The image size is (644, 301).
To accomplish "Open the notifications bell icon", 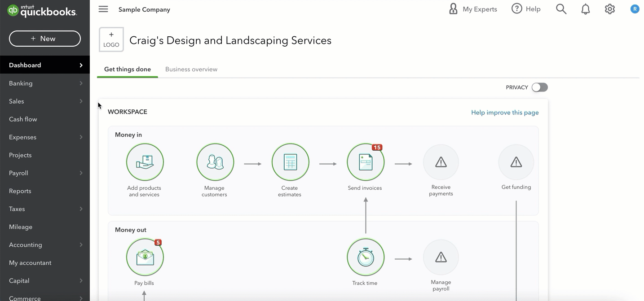I will coord(586,9).
